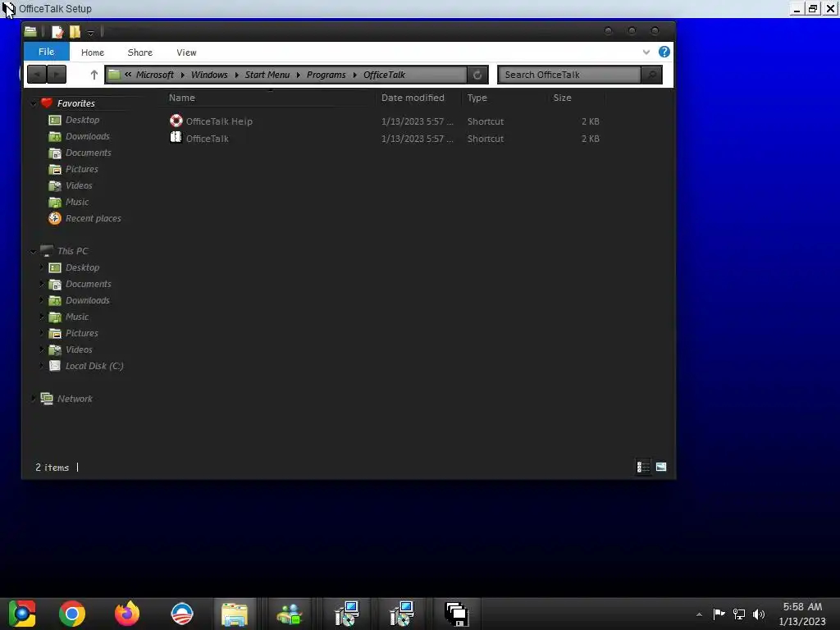Open dropdown arrow after Programs breadcrumb
840x630 pixels.
(354, 75)
